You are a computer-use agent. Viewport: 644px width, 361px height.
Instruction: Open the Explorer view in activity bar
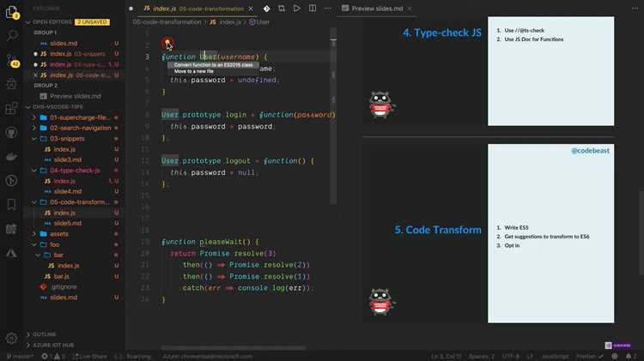click(x=11, y=12)
